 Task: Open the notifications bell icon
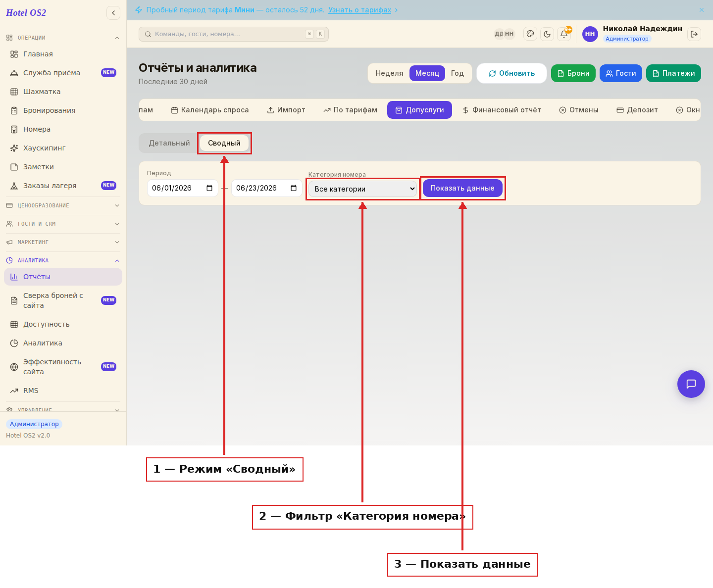click(x=564, y=34)
